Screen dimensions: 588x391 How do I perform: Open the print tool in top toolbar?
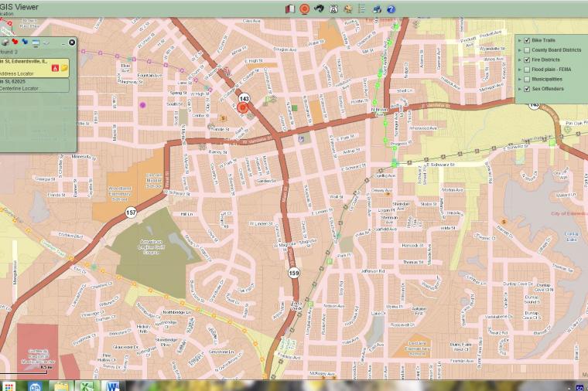(x=377, y=9)
